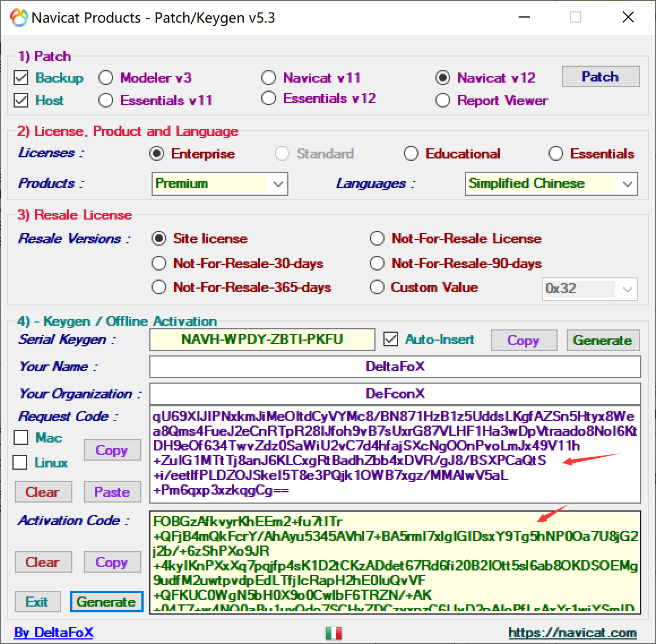The height and width of the screenshot is (644, 656).
Task: Clear the Activation Code
Action: (x=43, y=562)
